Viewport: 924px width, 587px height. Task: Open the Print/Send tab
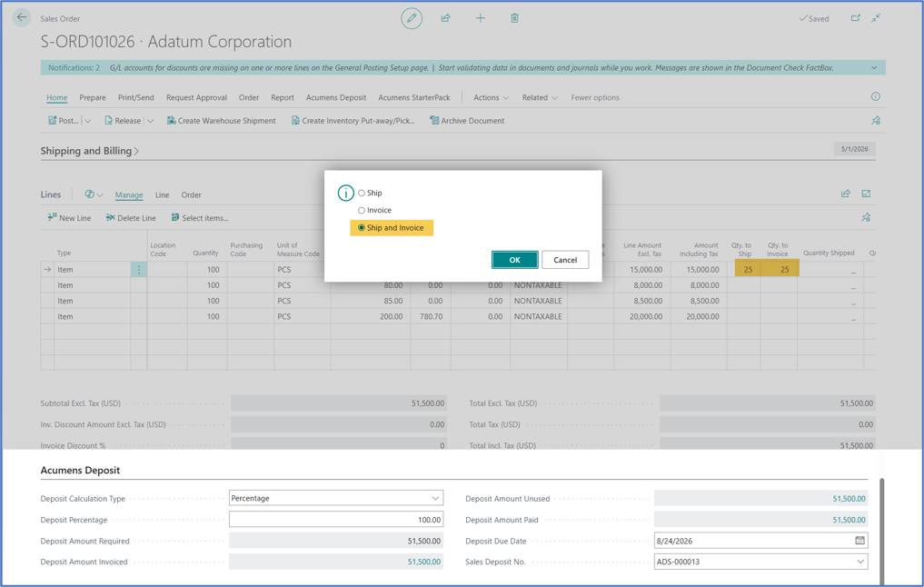coord(135,97)
